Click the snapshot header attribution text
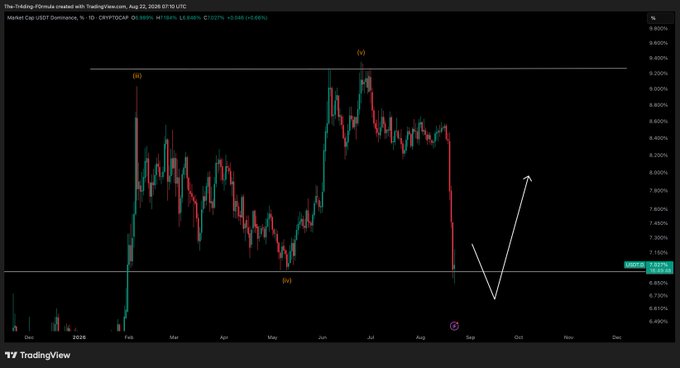This screenshot has width=680, height=368. pyautogui.click(x=95, y=7)
